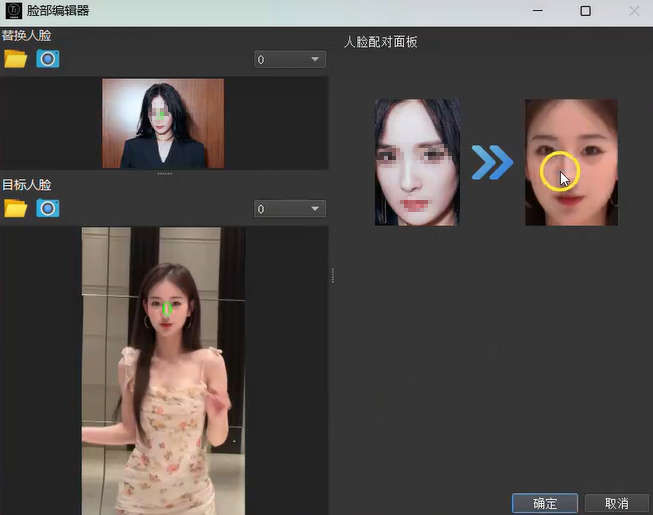The width and height of the screenshot is (653, 515).
Task: Open folder icon under 目标人脸
Action: [x=15, y=208]
